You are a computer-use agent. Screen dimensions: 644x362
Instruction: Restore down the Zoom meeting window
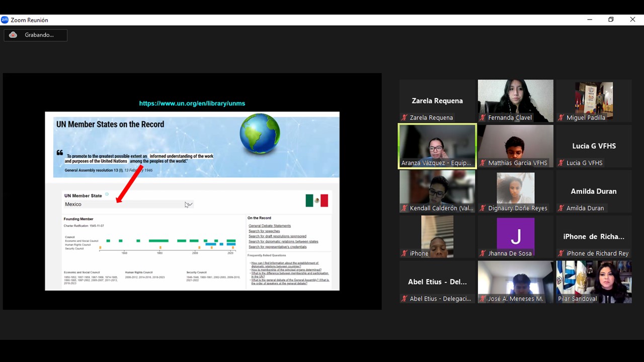click(611, 20)
